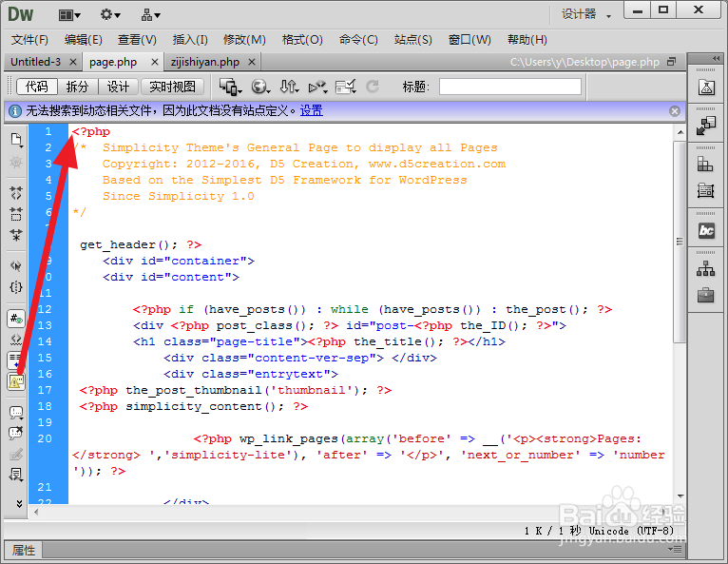Open the 修改(M) menu
The height and width of the screenshot is (564, 728).
(244, 40)
